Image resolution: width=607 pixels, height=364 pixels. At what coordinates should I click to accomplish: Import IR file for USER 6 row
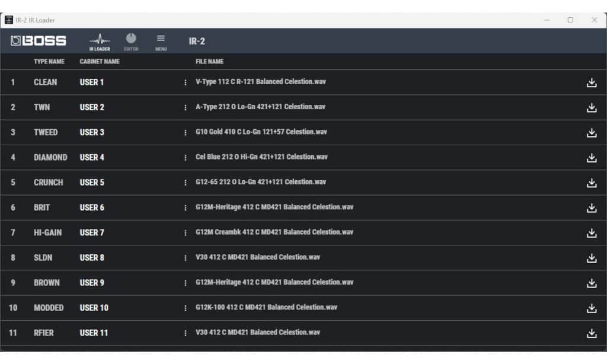tap(592, 208)
